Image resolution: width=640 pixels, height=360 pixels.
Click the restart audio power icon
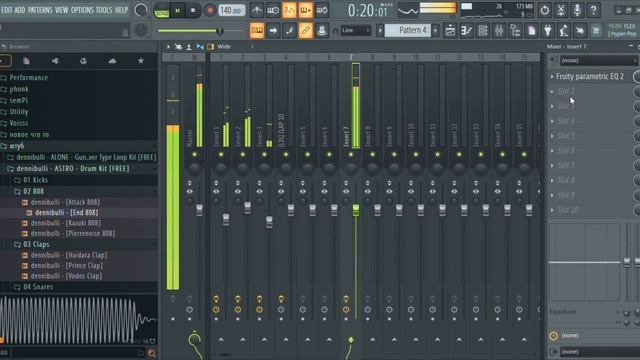tap(544, 10)
